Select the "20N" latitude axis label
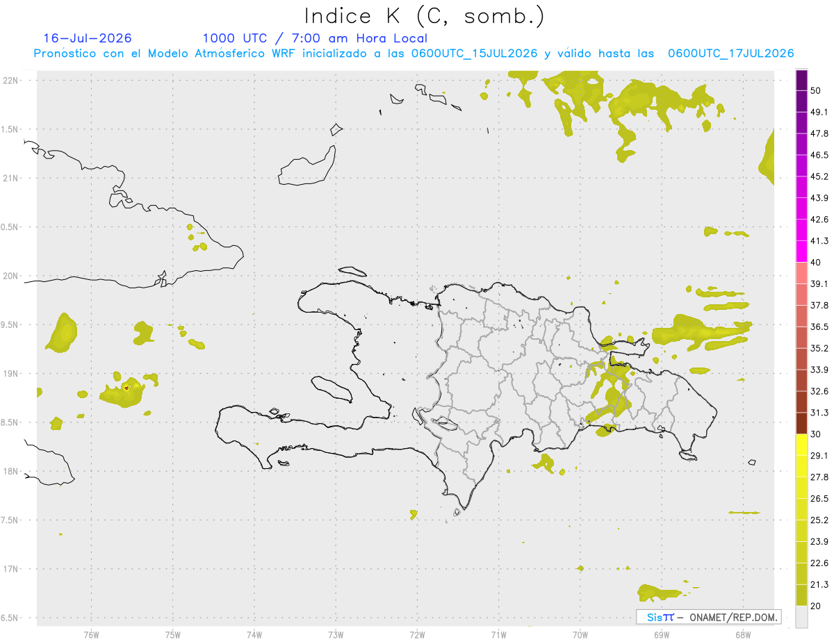 10,276
